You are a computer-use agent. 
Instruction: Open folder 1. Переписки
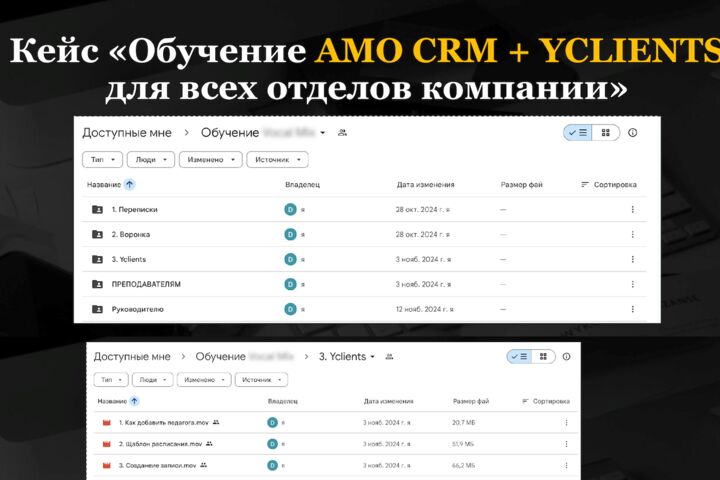pos(135,209)
